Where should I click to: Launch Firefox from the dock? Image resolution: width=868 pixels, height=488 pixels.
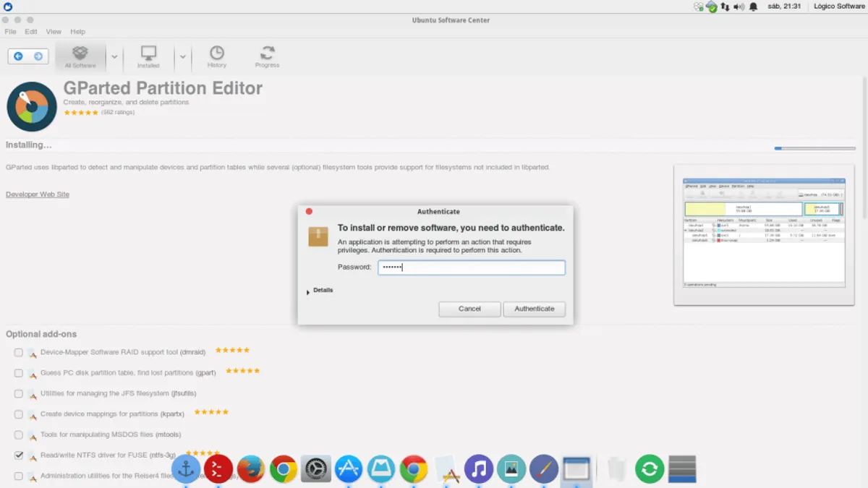point(250,469)
